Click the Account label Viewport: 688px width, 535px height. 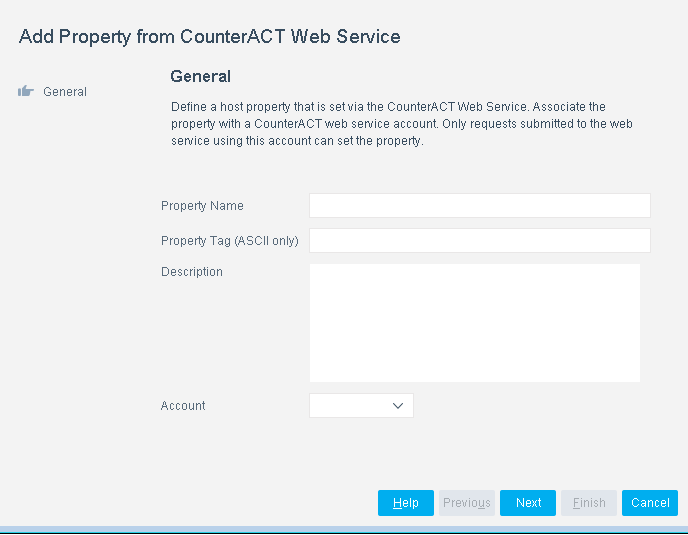point(183,406)
